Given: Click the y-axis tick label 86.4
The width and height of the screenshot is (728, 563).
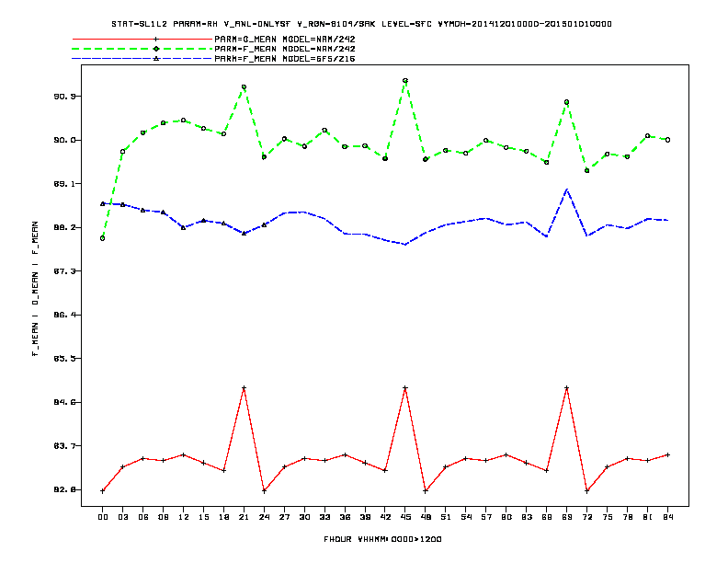Looking at the screenshot, I should tap(64, 315).
